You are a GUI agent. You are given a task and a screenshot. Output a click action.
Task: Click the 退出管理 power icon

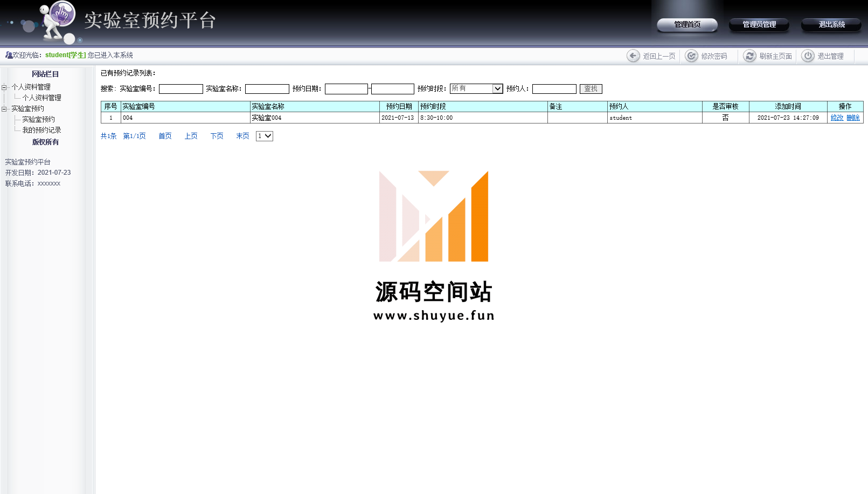coord(808,56)
